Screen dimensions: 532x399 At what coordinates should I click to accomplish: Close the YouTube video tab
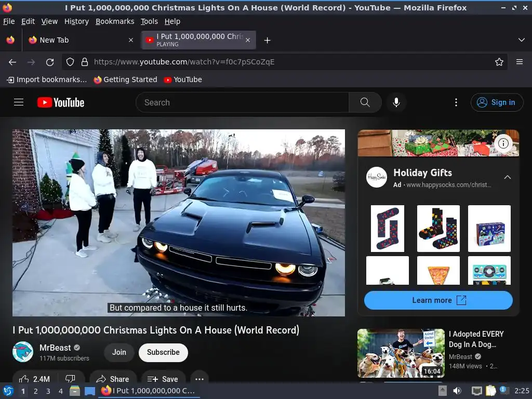point(248,40)
